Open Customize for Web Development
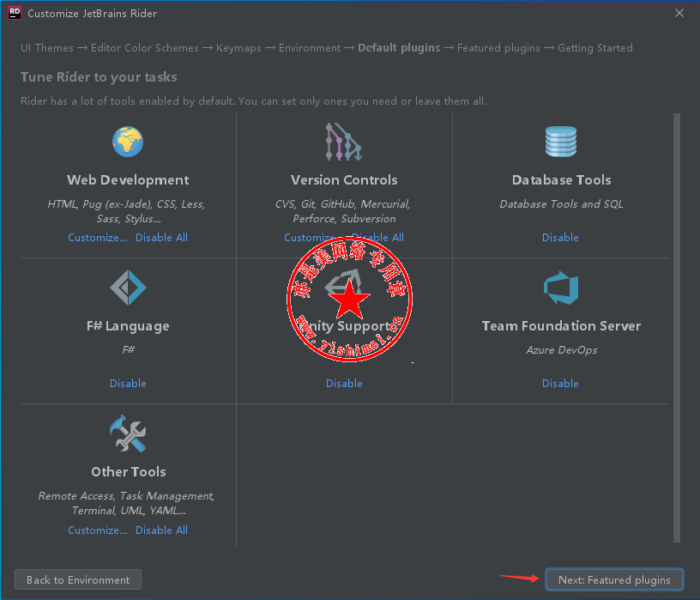Screen dimensions: 700x600 click(x=97, y=237)
